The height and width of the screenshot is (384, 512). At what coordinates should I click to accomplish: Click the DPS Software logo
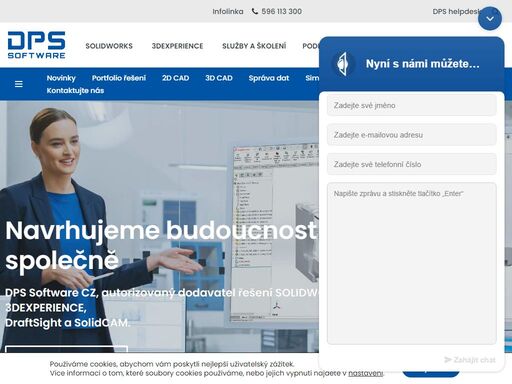point(36,45)
